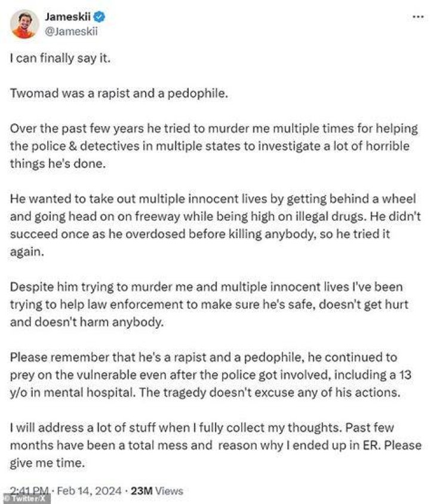
Task: Click the line beginning "Twomad was"
Action: 119,93
